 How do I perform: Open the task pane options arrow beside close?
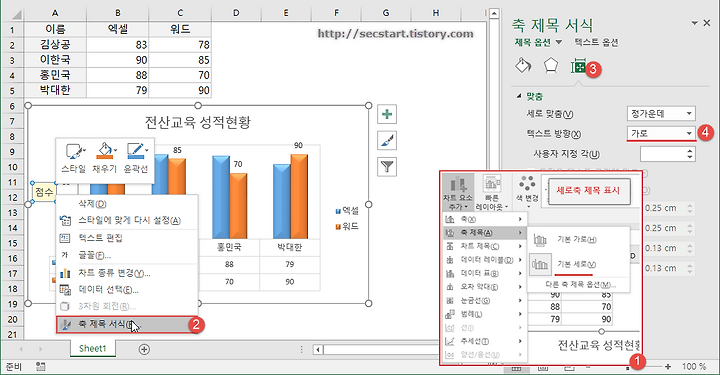coord(694,23)
